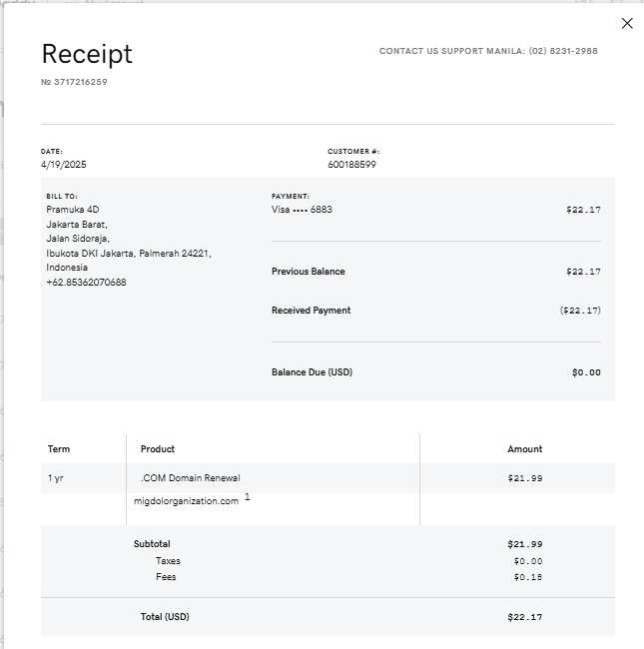Screen dimensions: 644x649
Task: Click the Visa card ending in 6883
Action: [302, 210]
